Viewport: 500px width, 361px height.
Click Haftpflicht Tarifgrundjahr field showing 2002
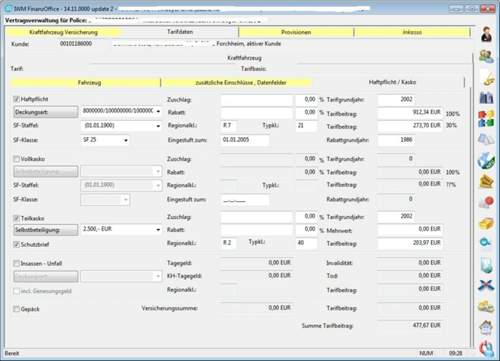pos(396,99)
